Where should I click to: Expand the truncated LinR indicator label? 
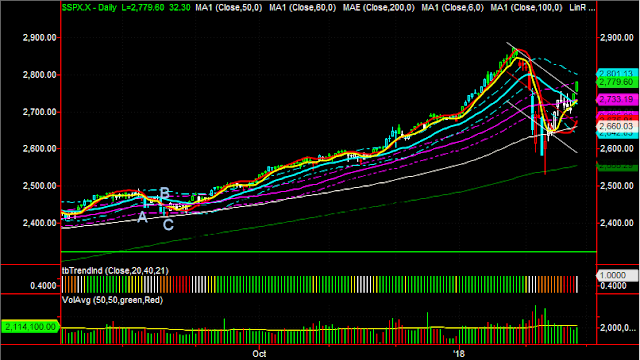[582, 7]
